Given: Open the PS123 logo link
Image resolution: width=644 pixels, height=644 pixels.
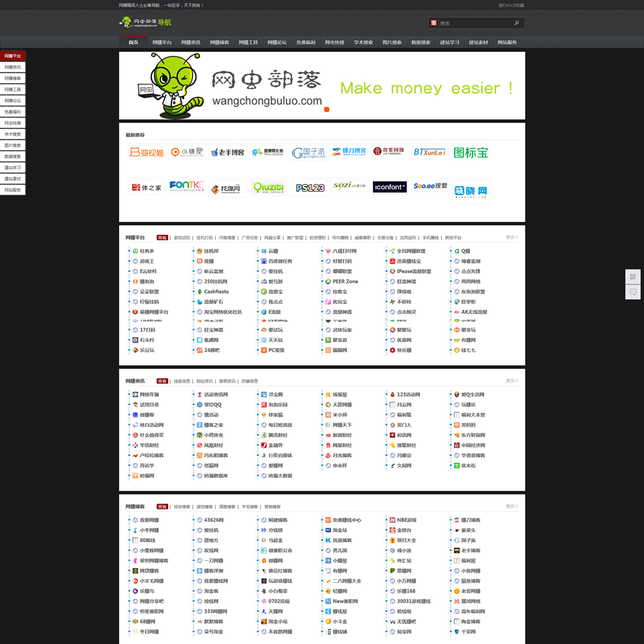Looking at the screenshot, I should (308, 187).
